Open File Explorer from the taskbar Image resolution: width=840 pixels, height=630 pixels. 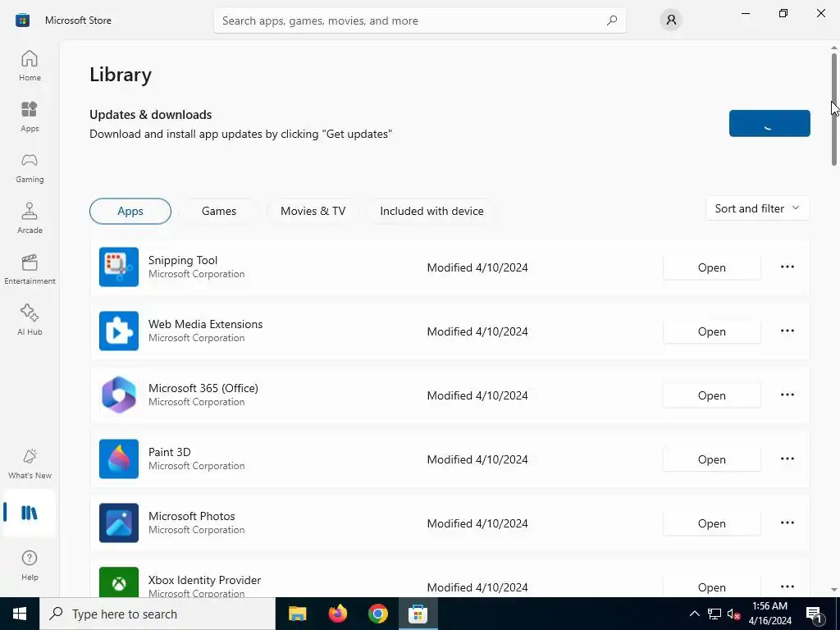[x=297, y=614]
